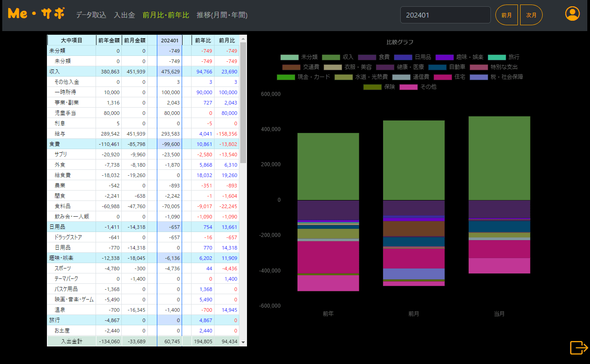
Task: Click the 前年比 column header
Action: 203,40
